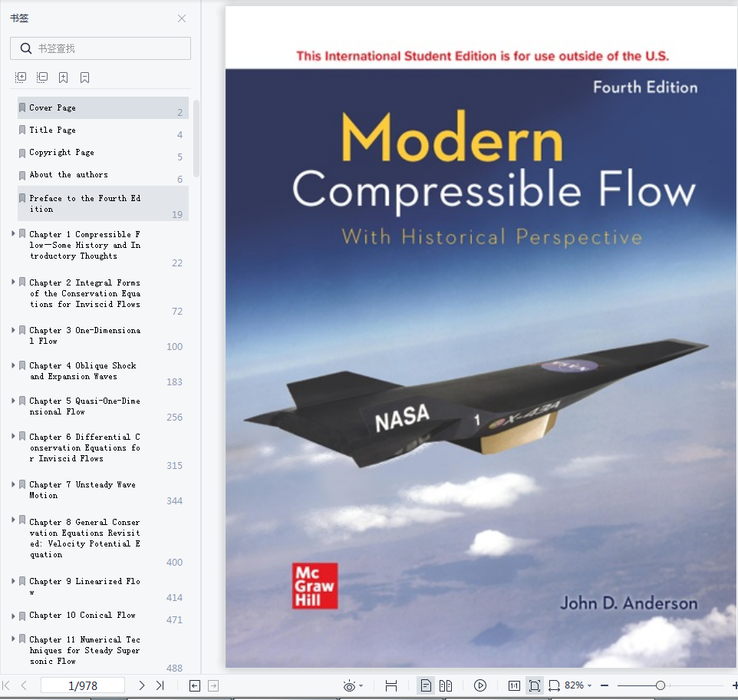Open the eye-protection mode dropdown

coord(361,686)
